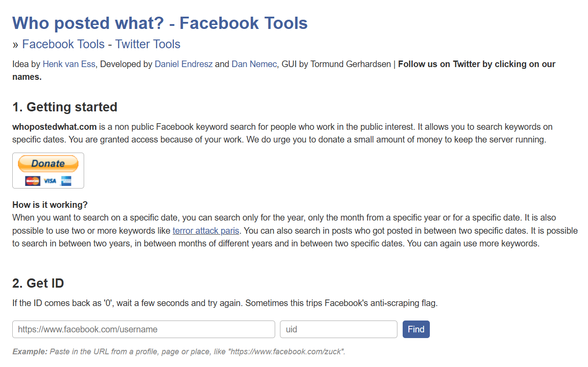Open the Twitter Tools link

[x=148, y=44]
